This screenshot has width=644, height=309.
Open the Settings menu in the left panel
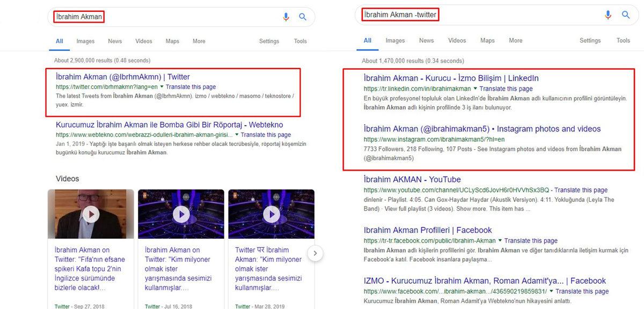[x=269, y=41]
